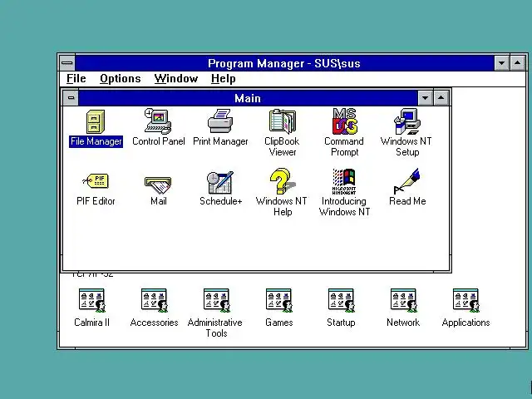Screen dimensions: 532x399
Task: Open the Window menu
Action: point(175,79)
